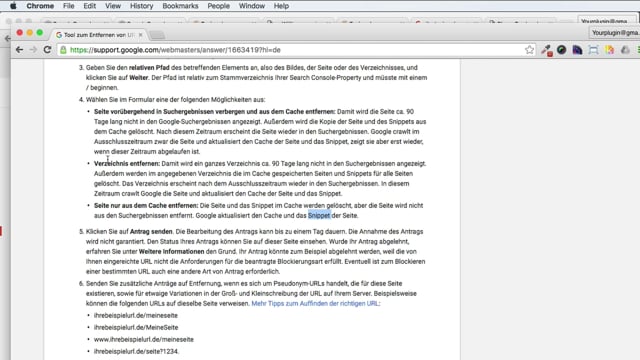Screen dimensions: 640x360
Task: Open the History menu
Action: tap(141, 6)
